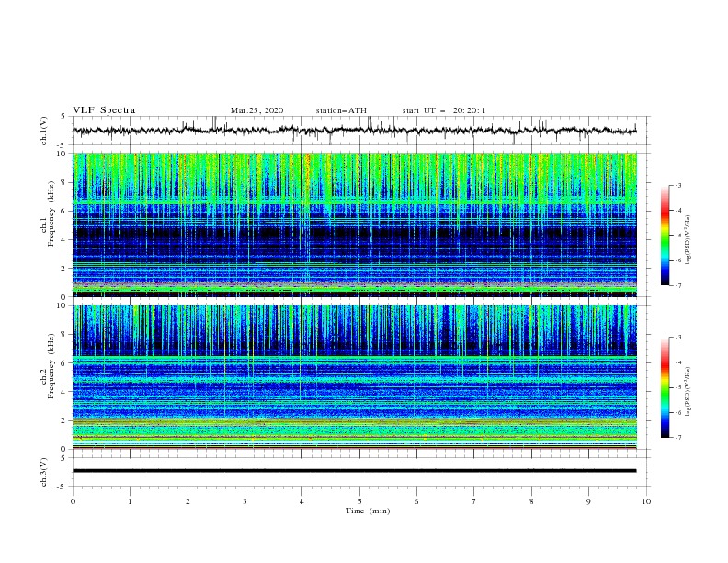Click the ch.1 "Frequency (kHz)" axis label
This screenshot has width=728, height=563.
pos(51,214)
